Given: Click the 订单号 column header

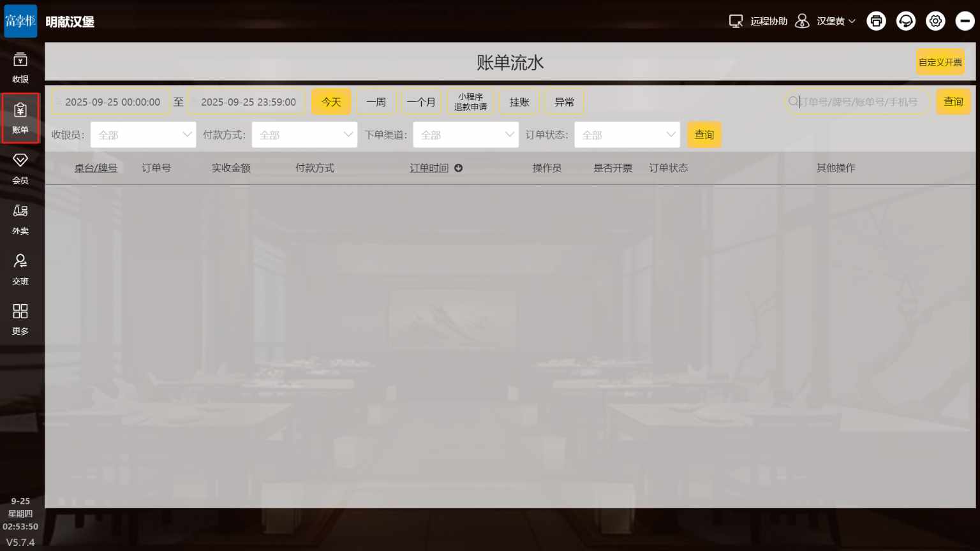Looking at the screenshot, I should 156,168.
